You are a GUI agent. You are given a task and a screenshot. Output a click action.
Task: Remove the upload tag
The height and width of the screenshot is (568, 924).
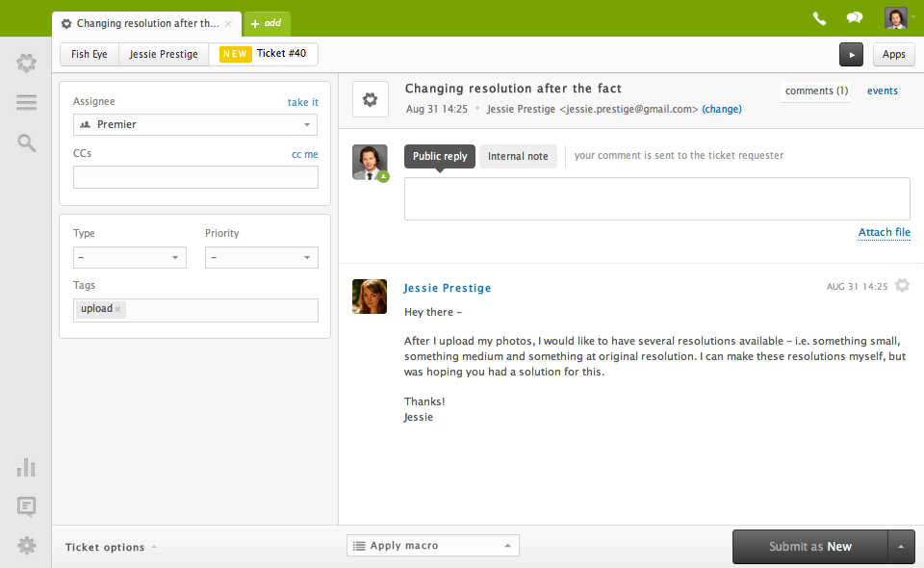pos(119,308)
